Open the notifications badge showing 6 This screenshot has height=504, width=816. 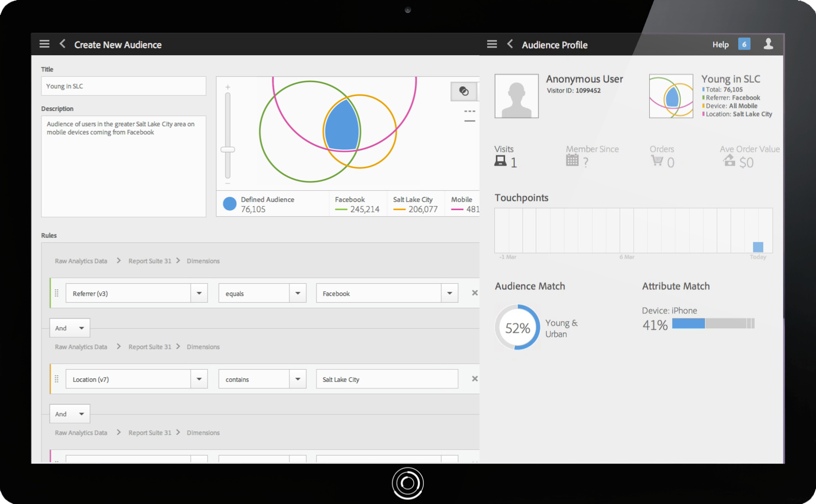pos(744,44)
